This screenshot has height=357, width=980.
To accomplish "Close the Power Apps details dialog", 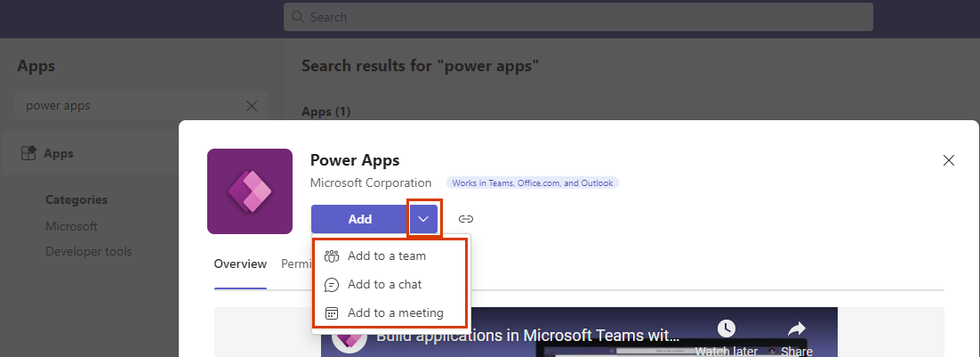I will coord(949,160).
